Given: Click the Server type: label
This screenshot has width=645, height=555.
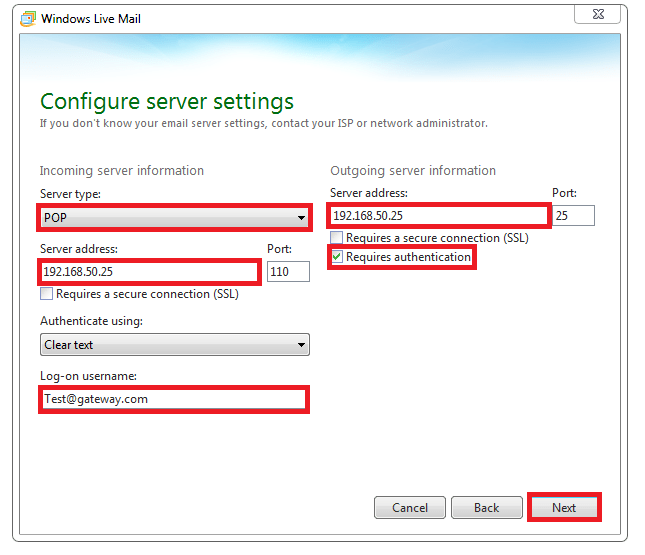Looking at the screenshot, I should click(70, 193).
